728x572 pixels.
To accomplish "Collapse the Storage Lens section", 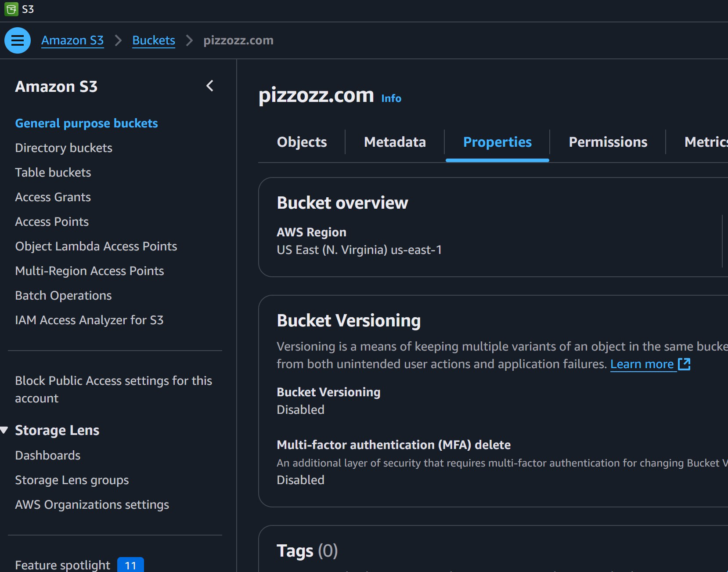I will pos(5,430).
